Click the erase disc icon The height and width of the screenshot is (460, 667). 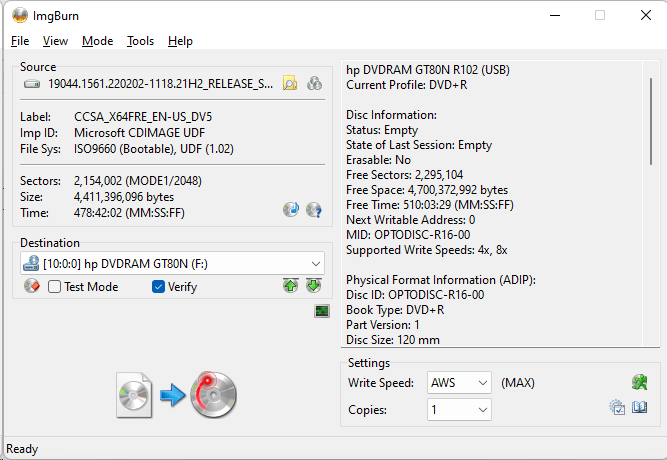[x=31, y=287]
